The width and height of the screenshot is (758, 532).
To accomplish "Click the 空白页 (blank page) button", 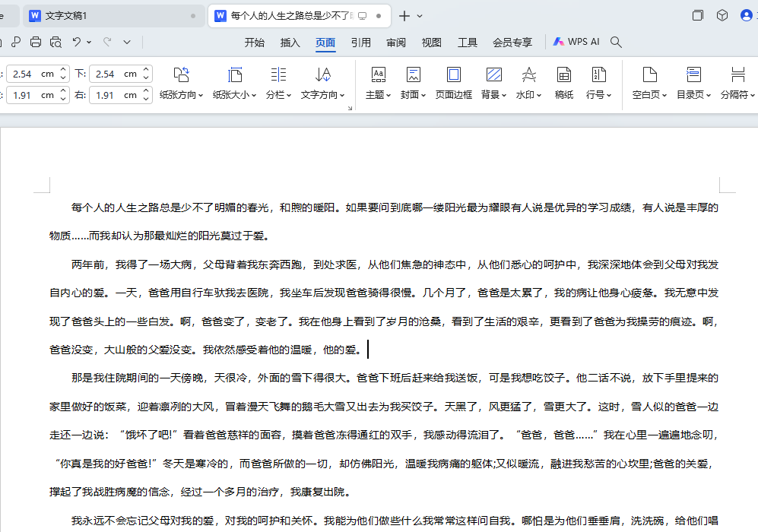I will click(x=649, y=83).
